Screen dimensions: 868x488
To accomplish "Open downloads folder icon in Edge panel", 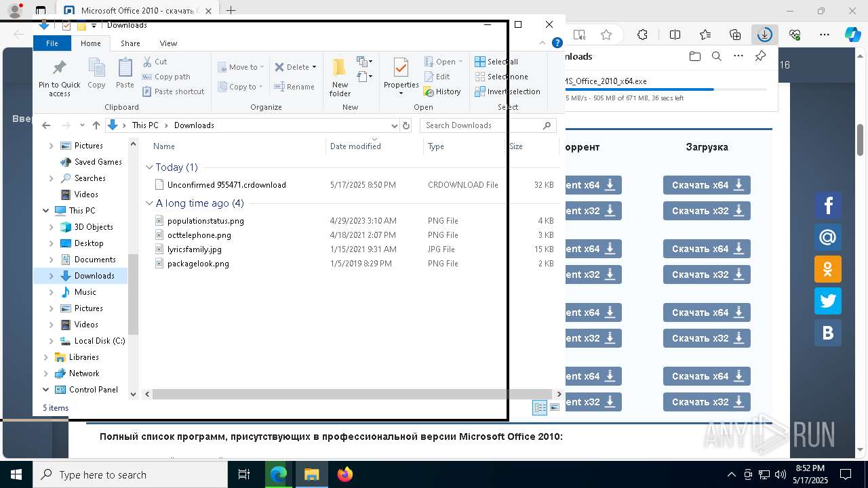I will (x=694, y=56).
